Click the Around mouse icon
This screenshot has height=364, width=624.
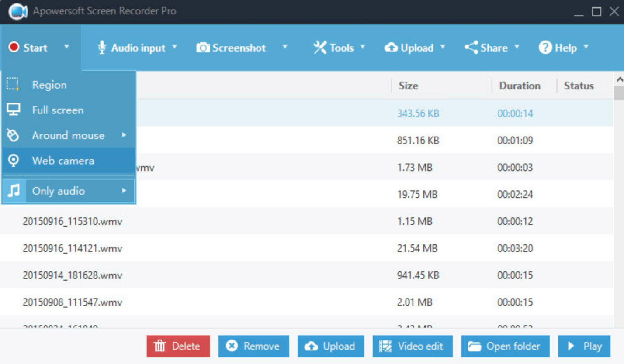(x=14, y=135)
